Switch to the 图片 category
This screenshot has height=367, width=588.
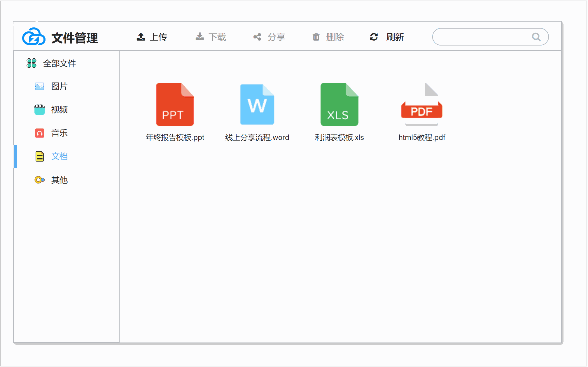point(59,86)
